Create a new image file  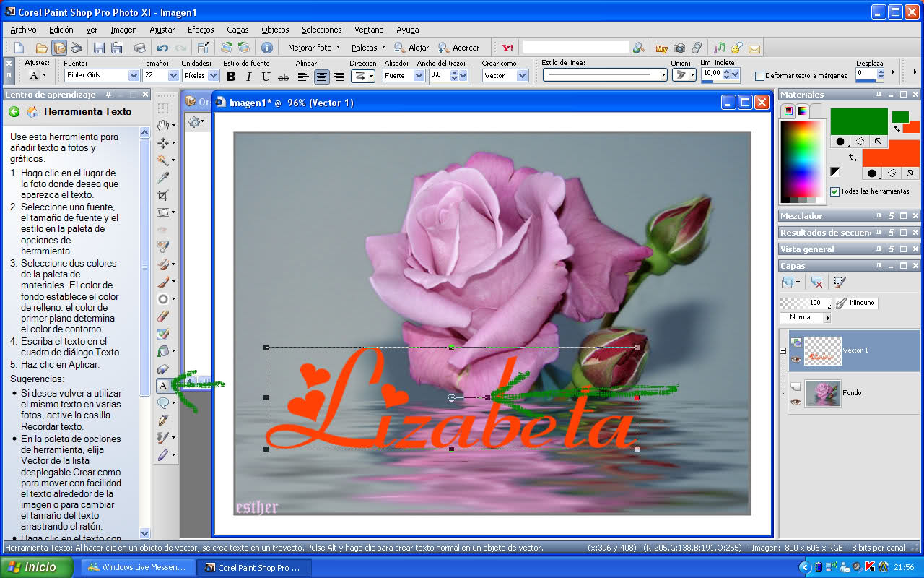(19, 48)
